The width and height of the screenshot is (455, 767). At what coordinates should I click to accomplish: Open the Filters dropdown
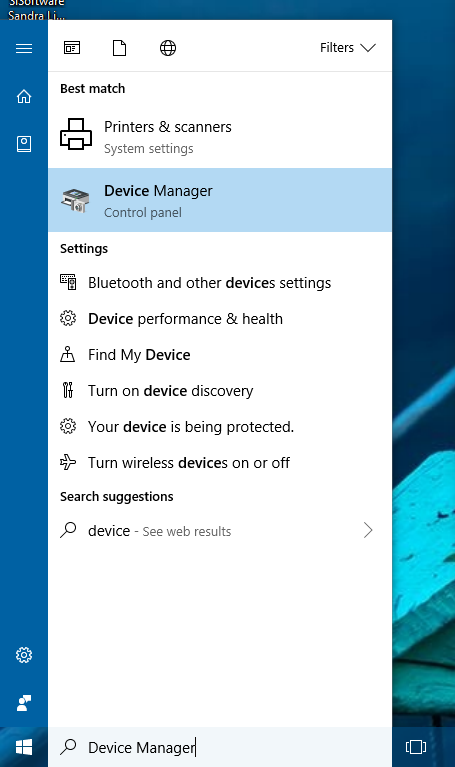348,47
